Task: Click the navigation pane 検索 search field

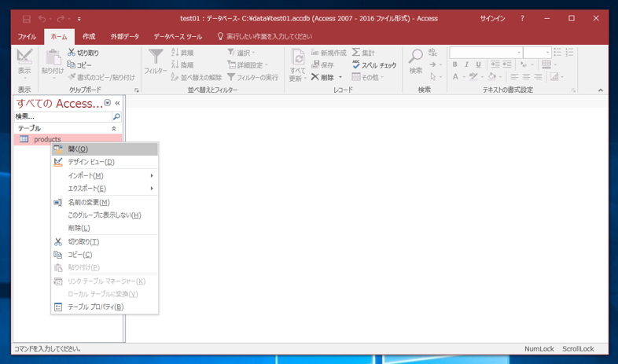Action: pos(63,116)
